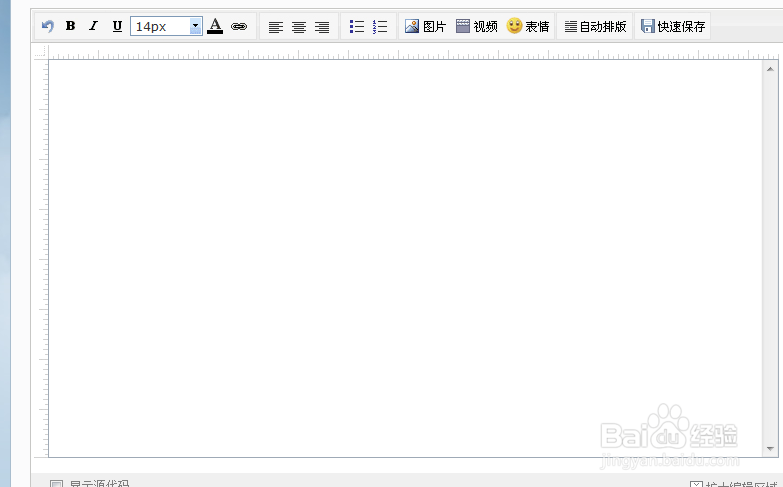Click the film icon beside 视频
This screenshot has height=487, width=783.
[x=463, y=26]
